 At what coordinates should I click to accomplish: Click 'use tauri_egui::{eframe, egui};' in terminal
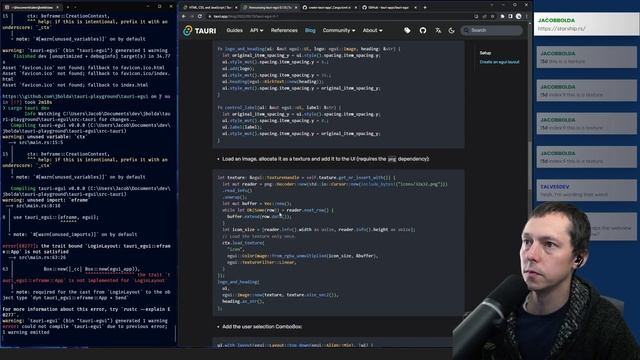point(56,218)
